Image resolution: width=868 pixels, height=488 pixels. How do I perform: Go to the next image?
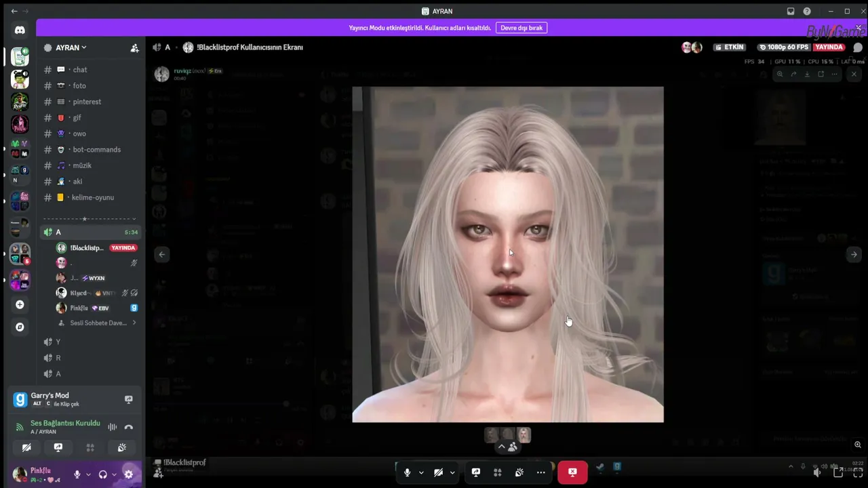point(854,254)
